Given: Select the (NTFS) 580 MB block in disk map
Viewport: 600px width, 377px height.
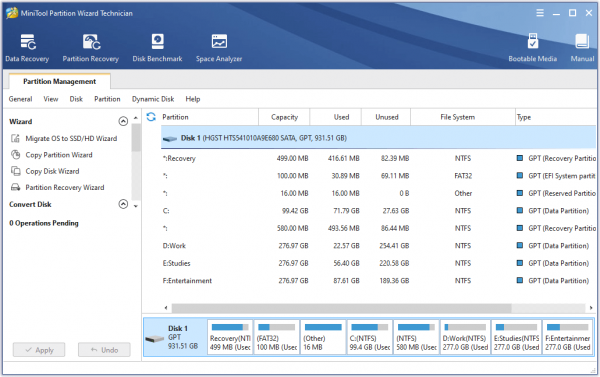Looking at the screenshot, I should point(416,337).
